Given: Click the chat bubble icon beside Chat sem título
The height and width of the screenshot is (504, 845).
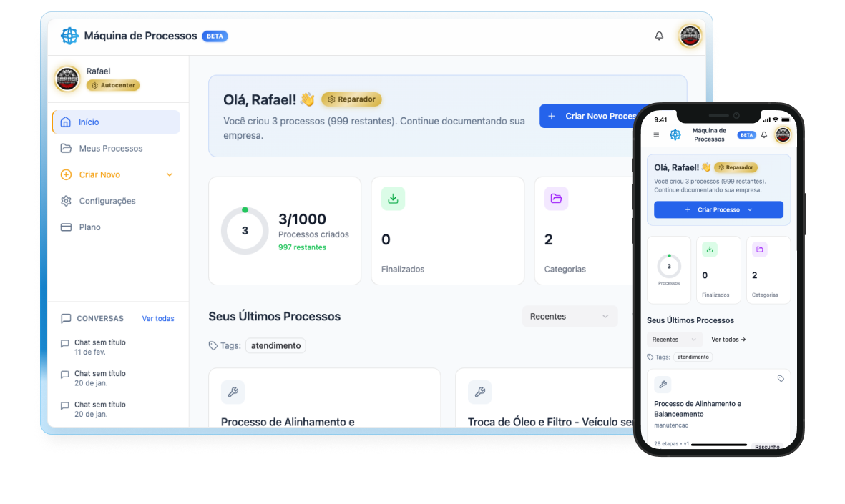Looking at the screenshot, I should point(64,342).
